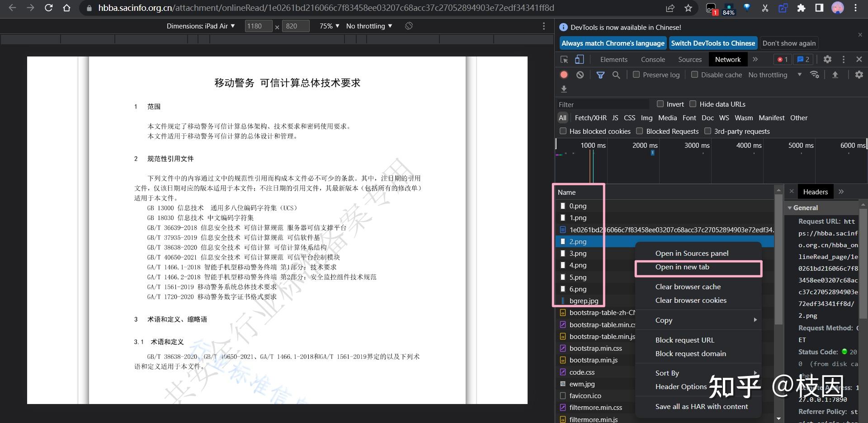Switch to the Console tab
This screenshot has width=868, height=423.
tap(653, 59)
